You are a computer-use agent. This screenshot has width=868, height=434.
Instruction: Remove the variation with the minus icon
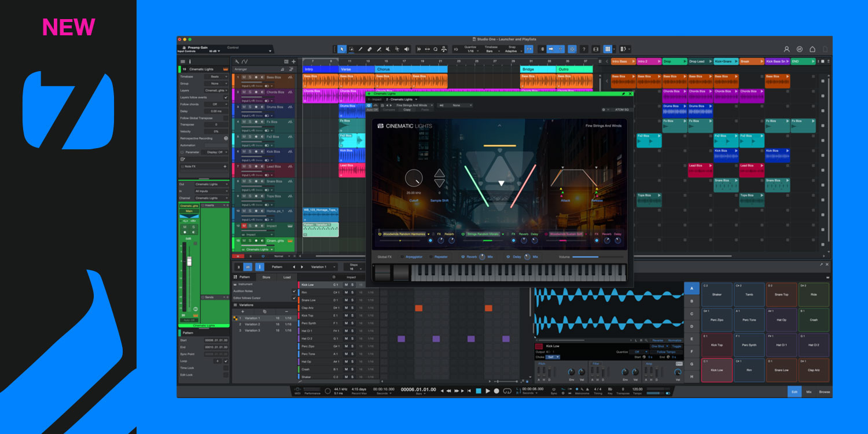tap(286, 311)
